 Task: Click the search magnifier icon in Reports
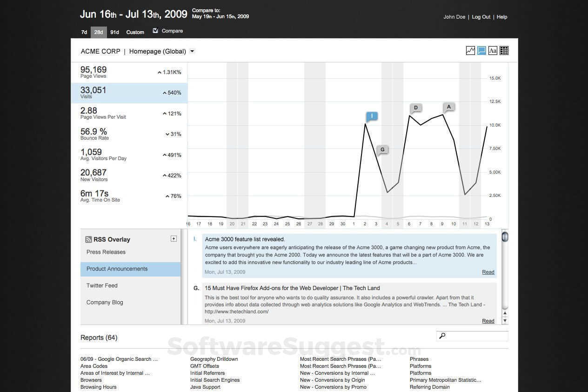point(442,336)
